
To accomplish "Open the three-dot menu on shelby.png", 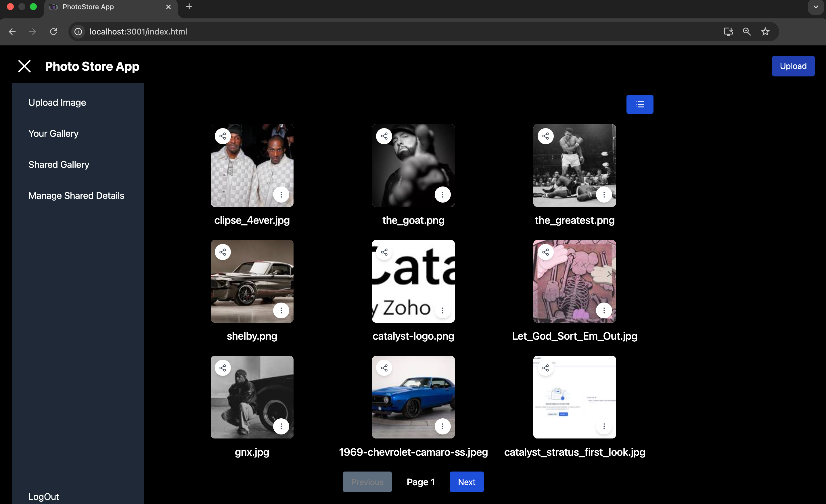I will pos(281,310).
